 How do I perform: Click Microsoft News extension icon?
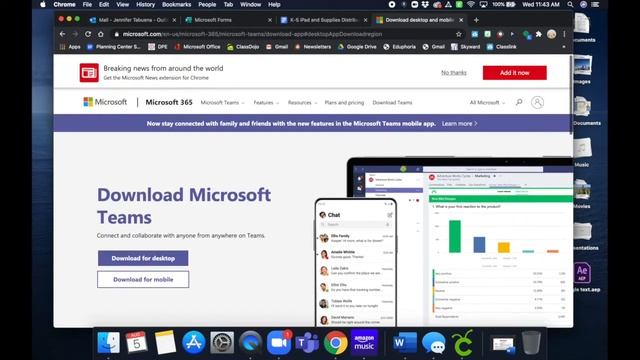click(89, 73)
